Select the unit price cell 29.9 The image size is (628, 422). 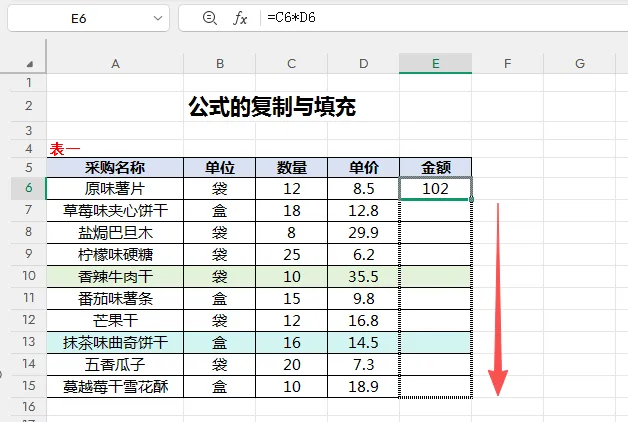(364, 233)
